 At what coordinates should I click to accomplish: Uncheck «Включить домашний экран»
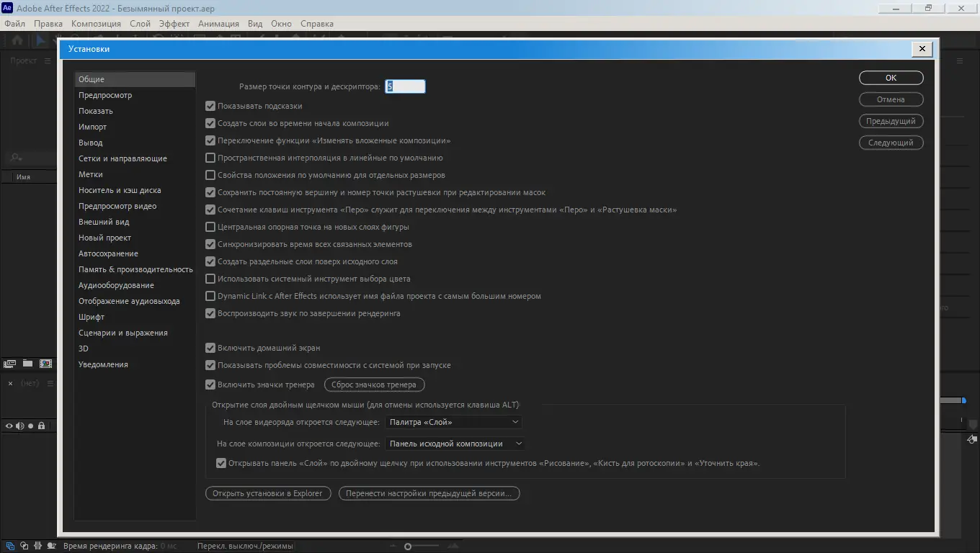click(x=210, y=348)
